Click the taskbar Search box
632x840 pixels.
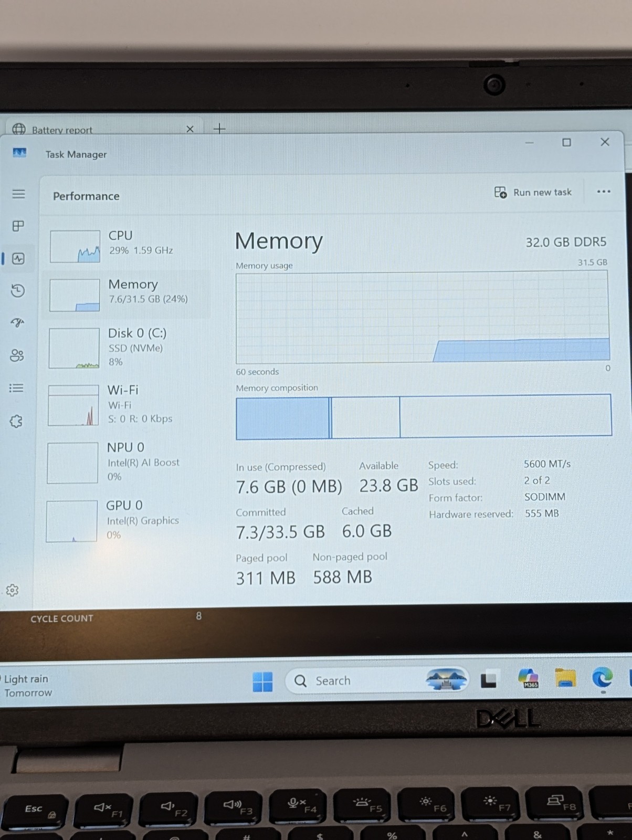pos(377,680)
